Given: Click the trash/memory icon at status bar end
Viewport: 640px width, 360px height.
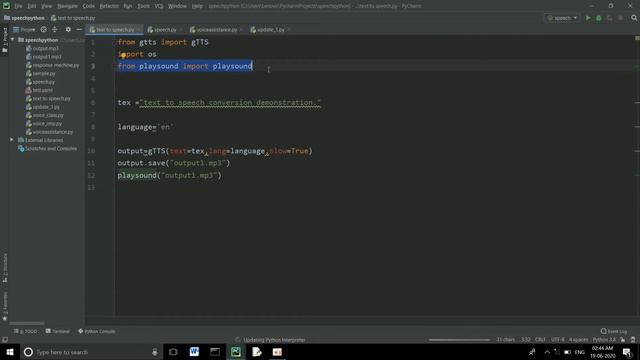Looking at the screenshot, I should pyautogui.click(x=633, y=340).
